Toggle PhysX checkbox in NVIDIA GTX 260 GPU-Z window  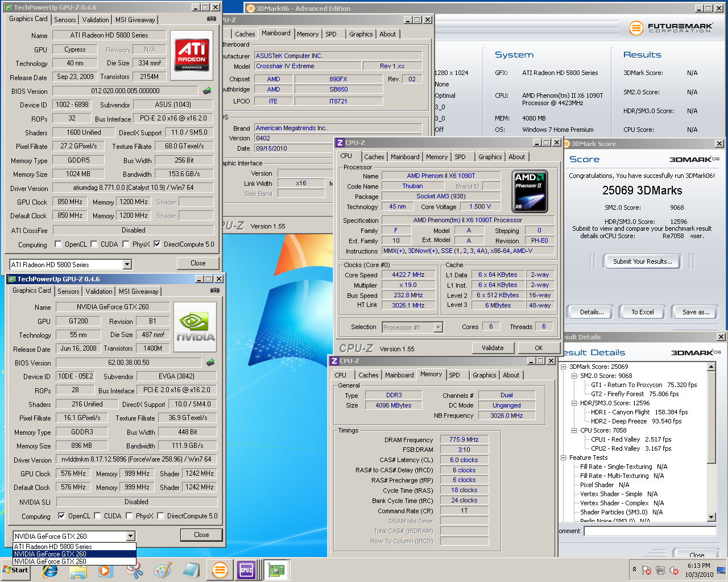tap(129, 516)
